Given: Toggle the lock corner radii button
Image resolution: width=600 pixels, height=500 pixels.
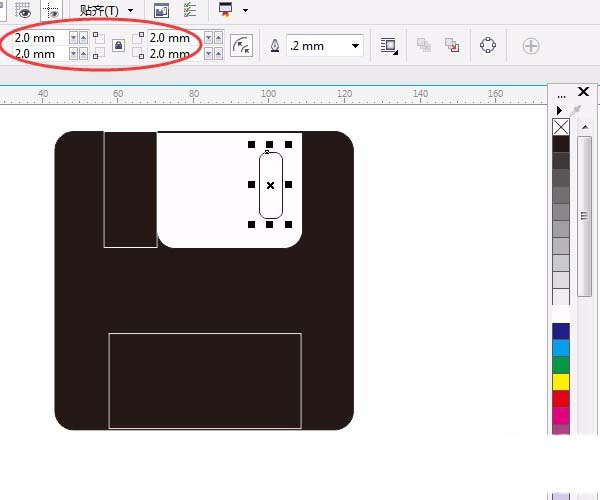Looking at the screenshot, I should click(x=118, y=45).
